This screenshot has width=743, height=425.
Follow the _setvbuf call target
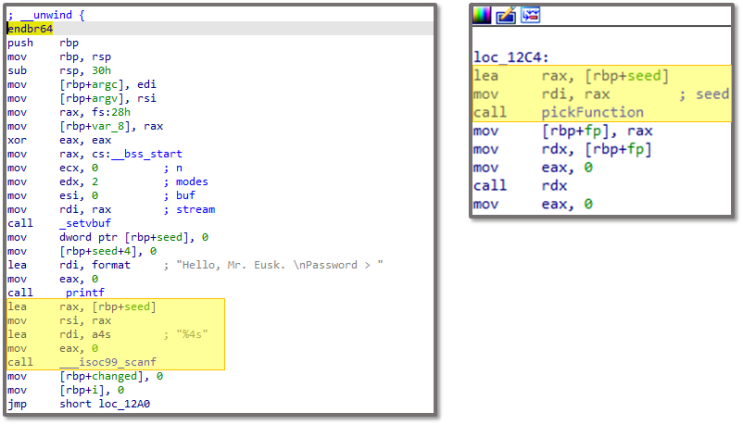(x=85, y=223)
